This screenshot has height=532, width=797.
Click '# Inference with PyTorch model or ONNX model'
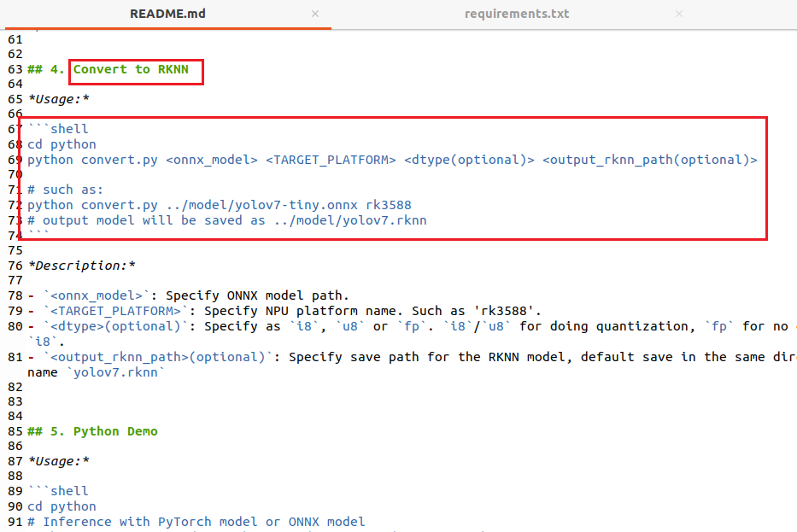196,522
